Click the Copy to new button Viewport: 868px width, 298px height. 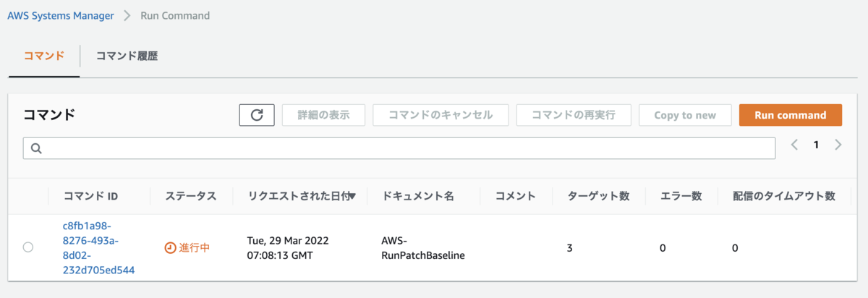click(685, 115)
